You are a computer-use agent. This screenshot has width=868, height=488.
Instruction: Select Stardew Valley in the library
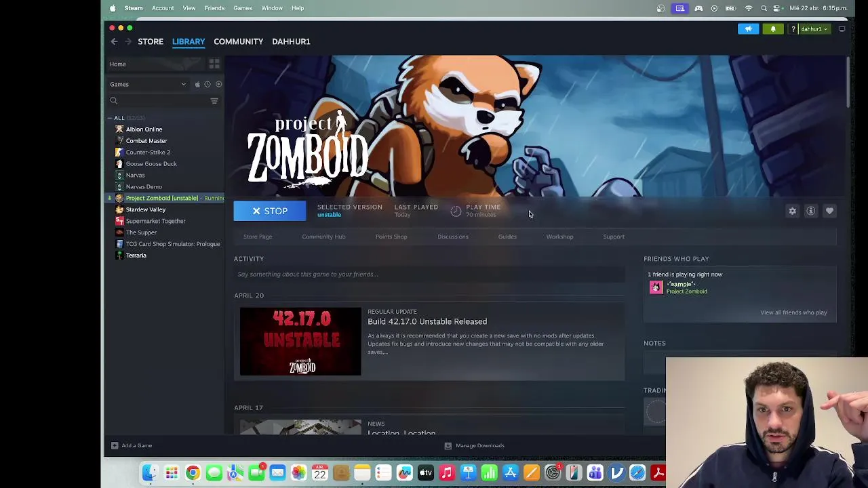click(146, 209)
